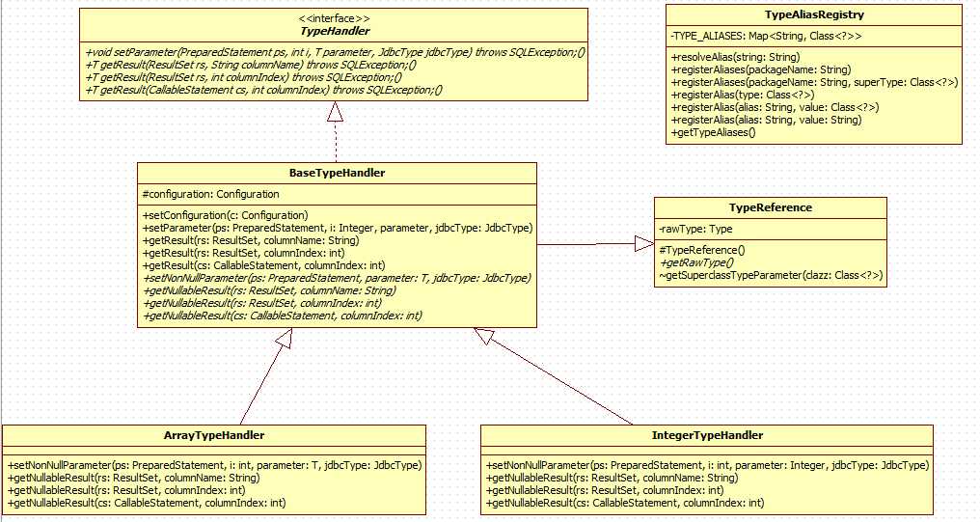This screenshot has height=522, width=980.
Task: Select generalization arrow from BaseTypeHandler to TypeReference
Action: click(x=596, y=244)
